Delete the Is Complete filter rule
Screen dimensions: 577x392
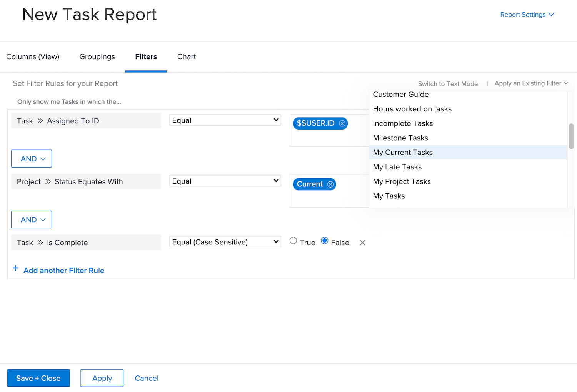pos(362,242)
